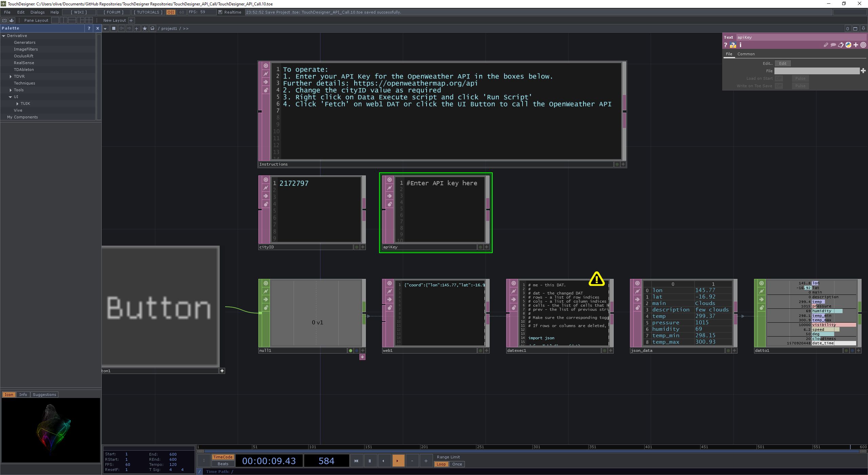Click the pink download arrow below null1

click(x=362, y=357)
